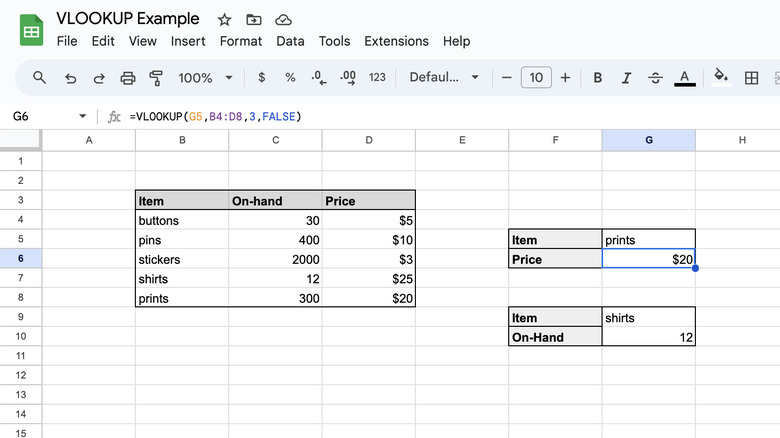Open the Extensions menu
Viewport: 780px width, 438px height.
click(x=396, y=41)
